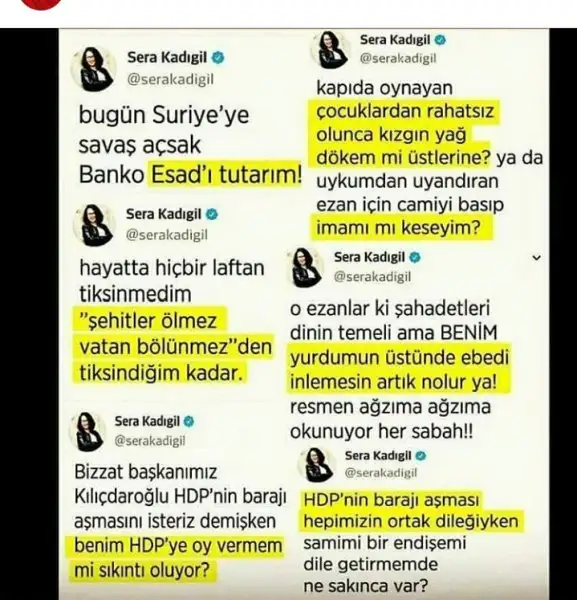The width and height of the screenshot is (577, 600).
Task: Expand chevron menu on 'o ezanlar ki' tweet
Action: pos(537,258)
